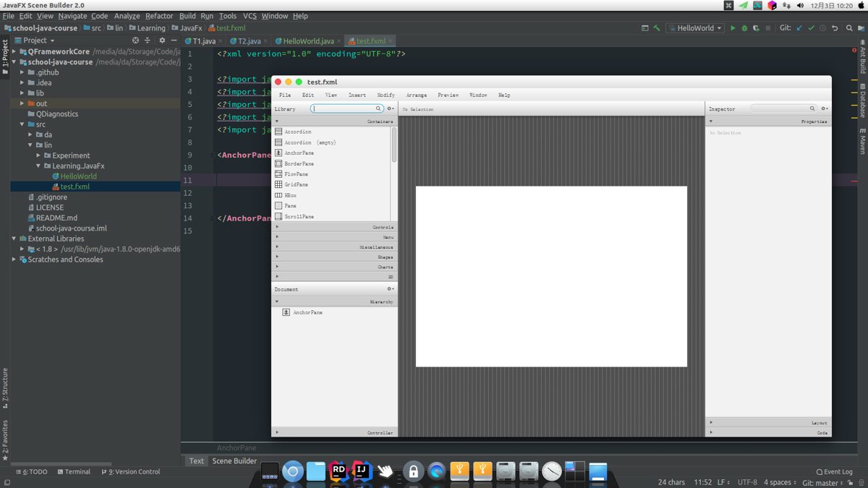Open the Event Log
The width and height of the screenshot is (868, 488).
834,472
